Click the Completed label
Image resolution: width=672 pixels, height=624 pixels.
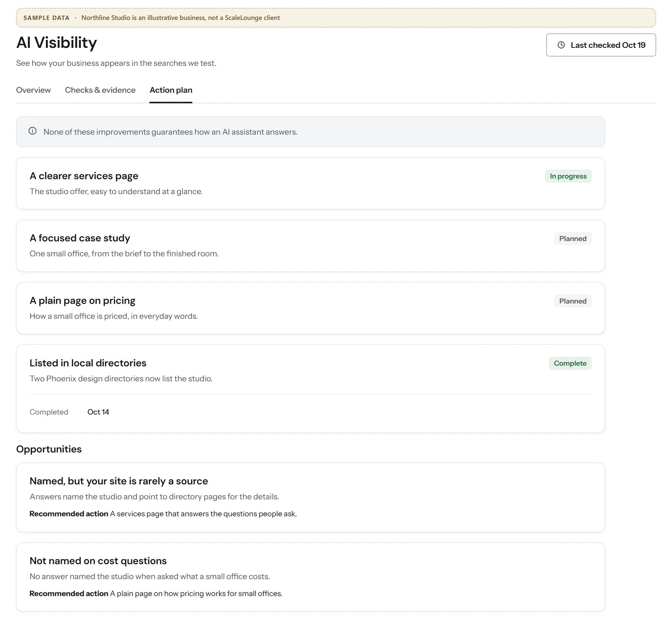49,412
